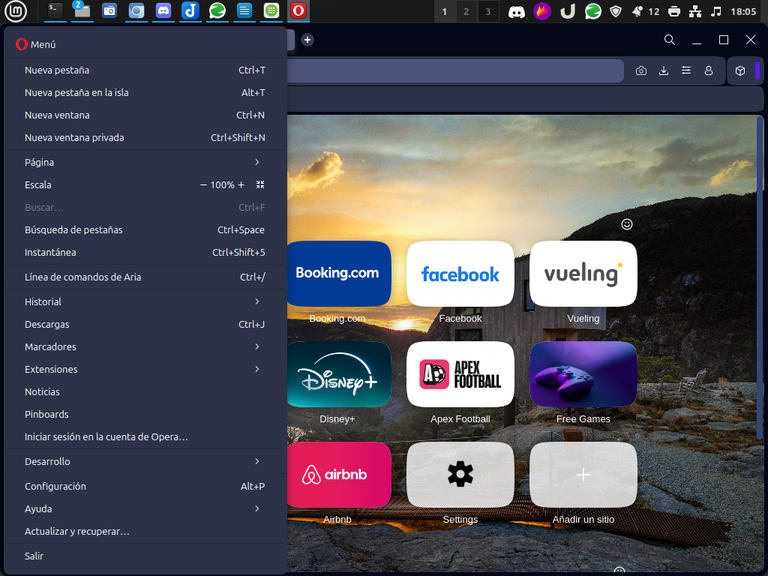The width and height of the screenshot is (768, 576).
Task: Click the smiley feedback icon above tiles
Action: 626,224
